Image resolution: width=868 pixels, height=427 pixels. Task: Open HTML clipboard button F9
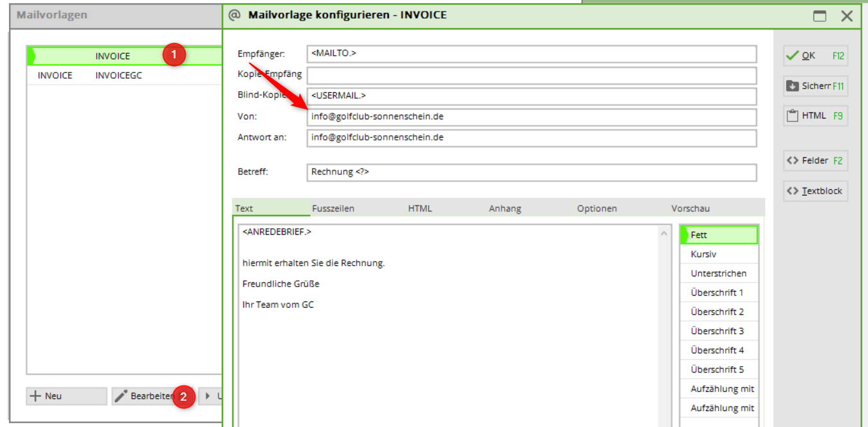(x=815, y=116)
